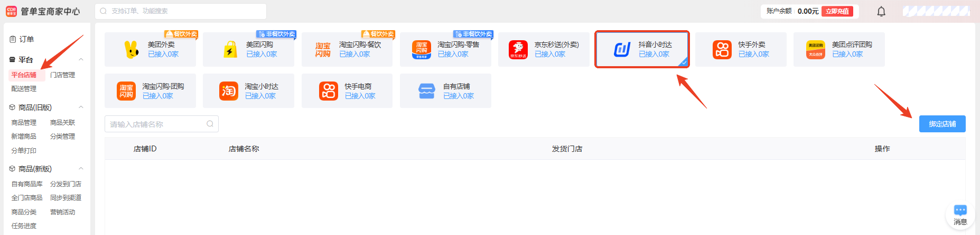Open 自有商品库 in sidebar
This screenshot has height=235, width=980.
click(x=27, y=184)
